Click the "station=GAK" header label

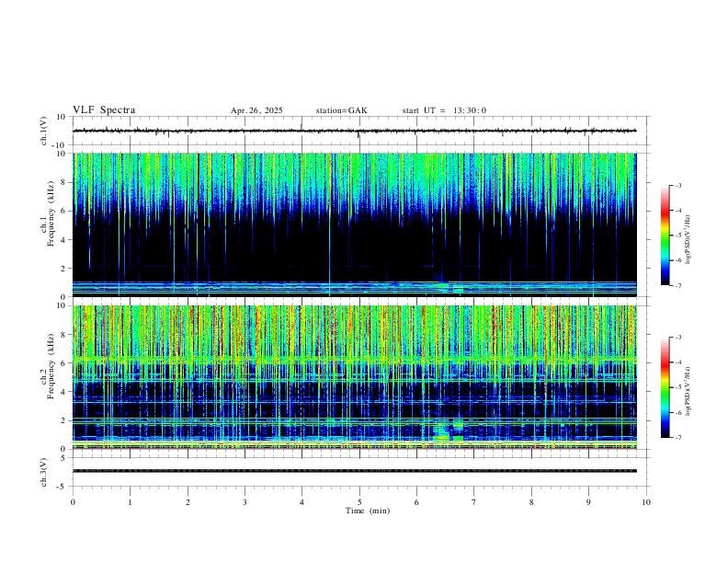click(x=341, y=110)
